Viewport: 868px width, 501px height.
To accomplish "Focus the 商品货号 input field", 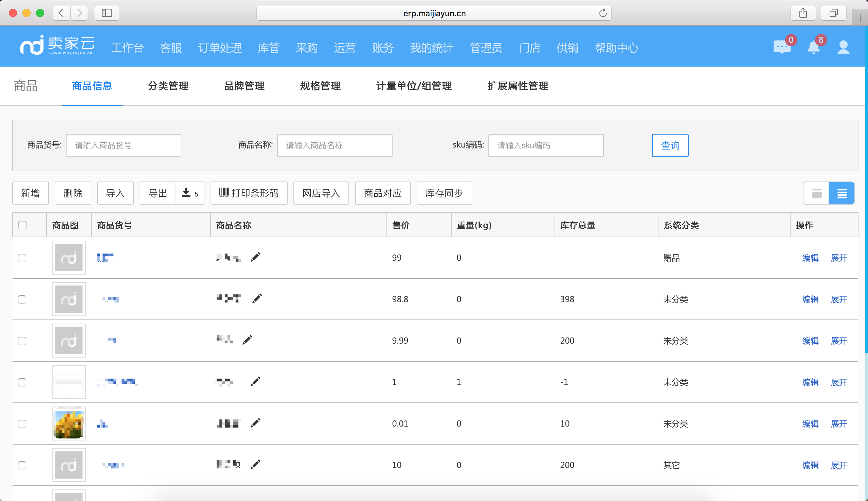I will 123,145.
